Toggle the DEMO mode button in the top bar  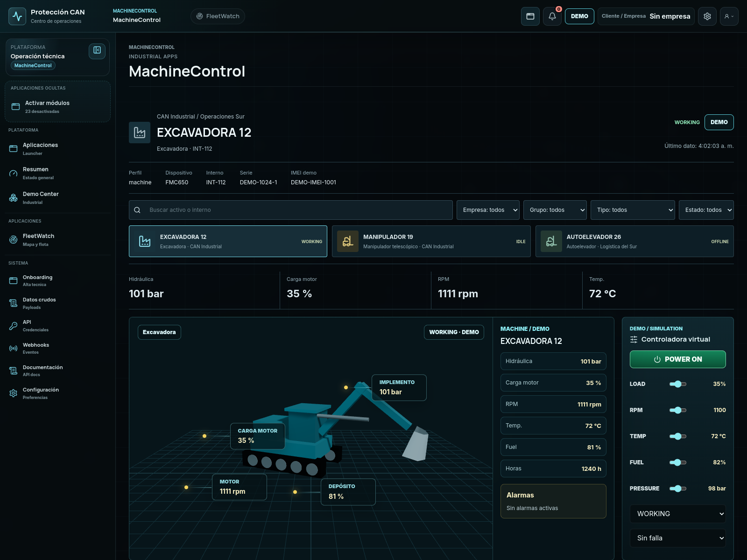pos(579,16)
